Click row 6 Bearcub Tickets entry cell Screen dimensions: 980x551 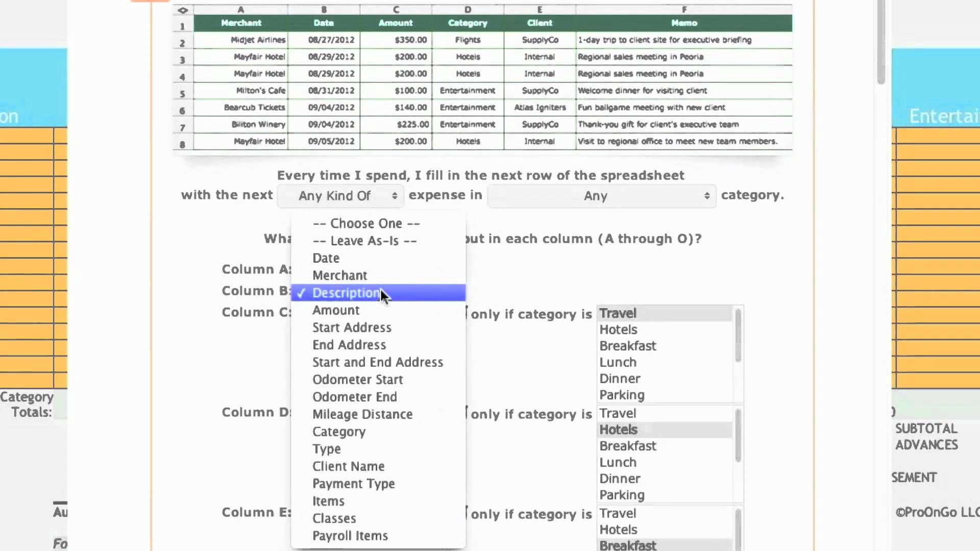click(x=240, y=107)
